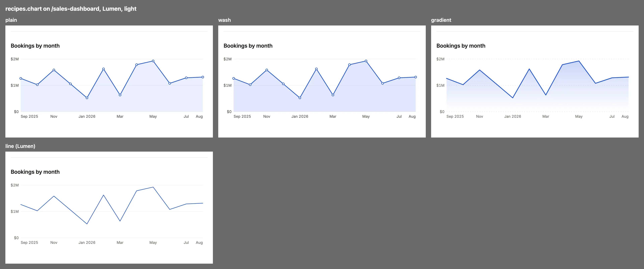Select the Mar data point marker in wash chart

[x=333, y=95]
